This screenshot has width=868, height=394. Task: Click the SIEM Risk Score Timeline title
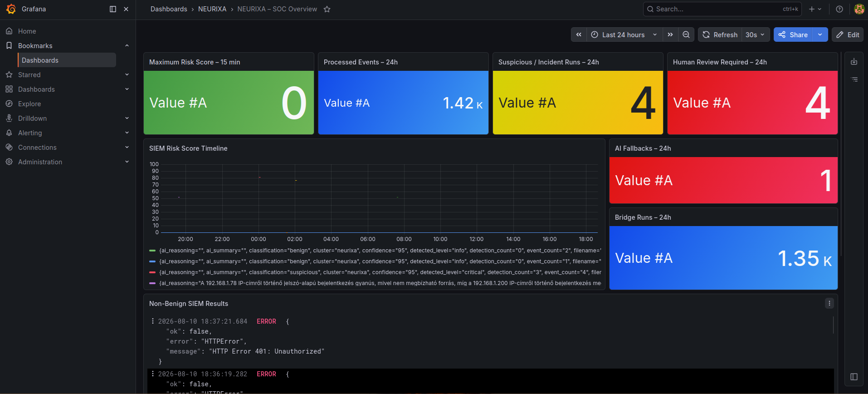coord(188,148)
